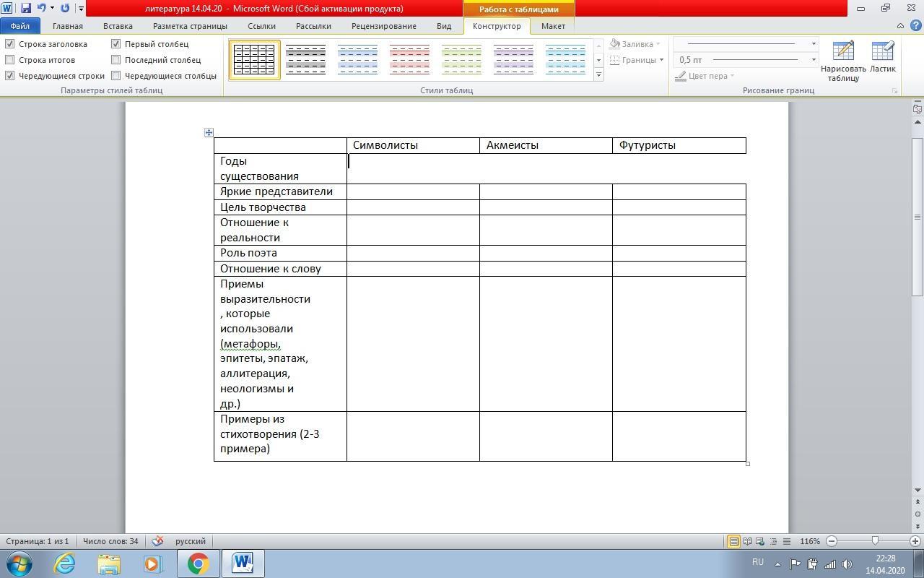The width and height of the screenshot is (924, 578).
Task: Apply the blue banded table style
Action: tap(357, 59)
